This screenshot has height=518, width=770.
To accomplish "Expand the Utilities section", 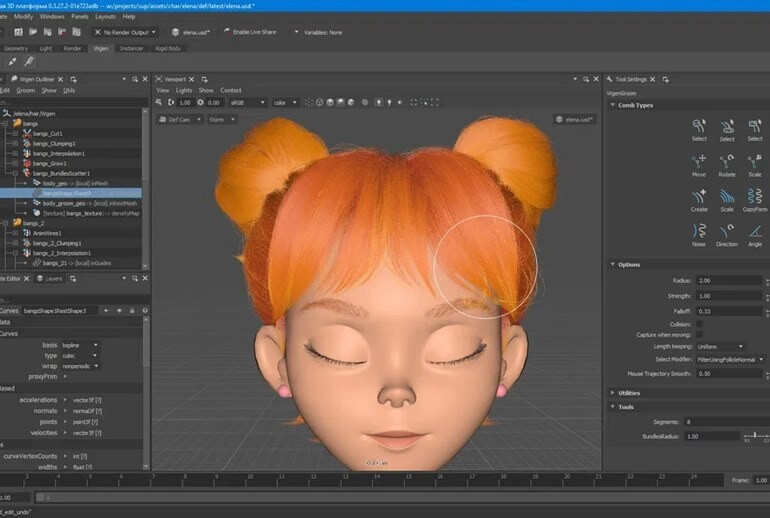I will 629,393.
